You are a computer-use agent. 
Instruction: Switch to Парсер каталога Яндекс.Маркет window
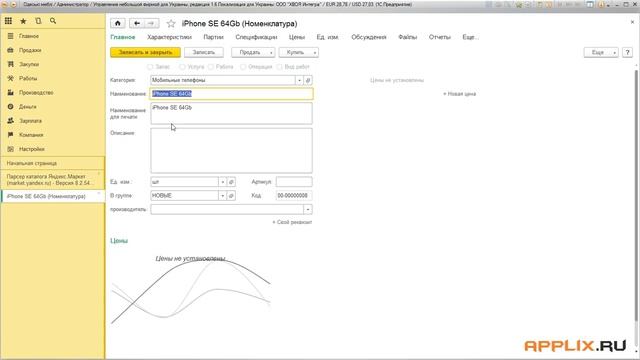click(53, 180)
